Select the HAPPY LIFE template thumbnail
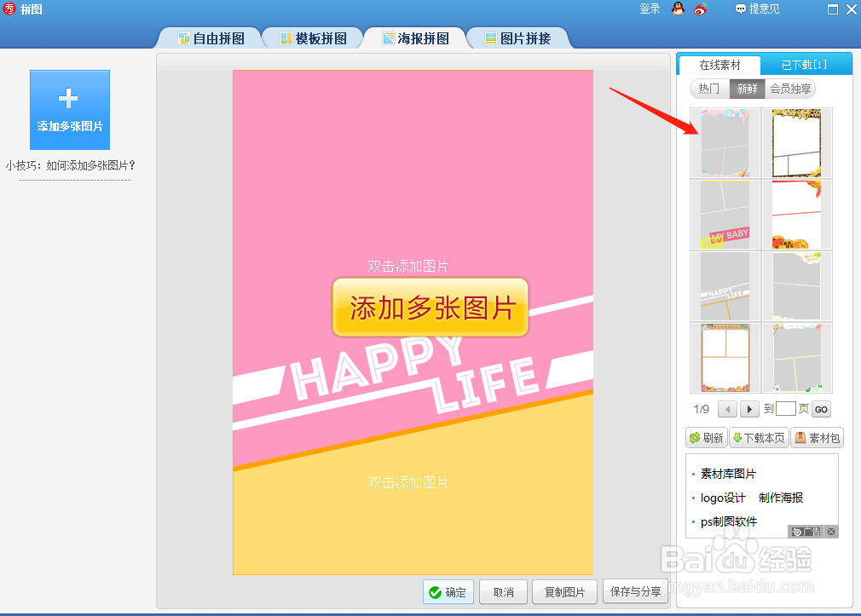The width and height of the screenshot is (861, 616). [x=725, y=285]
